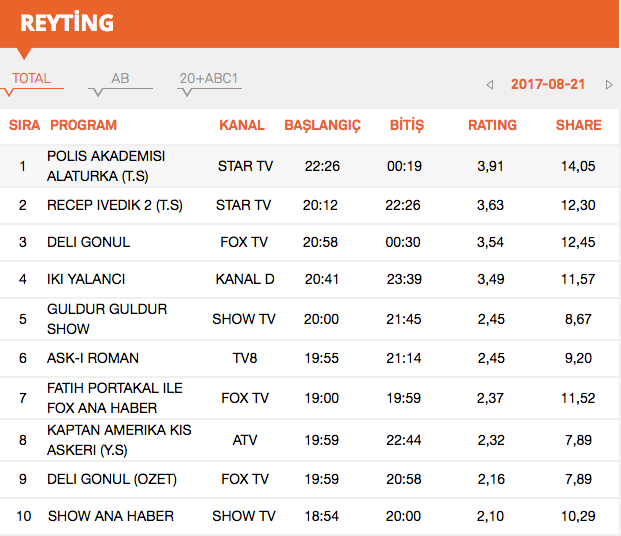Switch to the AB tab
The image size is (621, 536).
point(120,79)
